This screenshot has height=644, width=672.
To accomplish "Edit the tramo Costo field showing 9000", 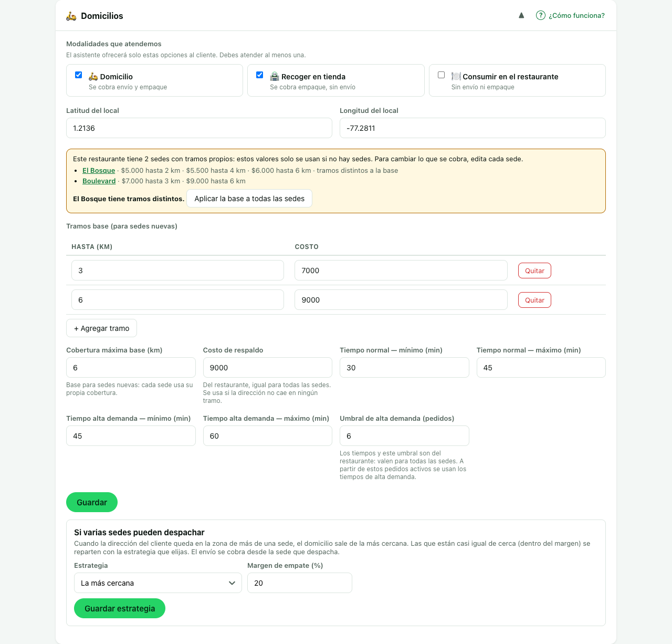I will [x=401, y=300].
